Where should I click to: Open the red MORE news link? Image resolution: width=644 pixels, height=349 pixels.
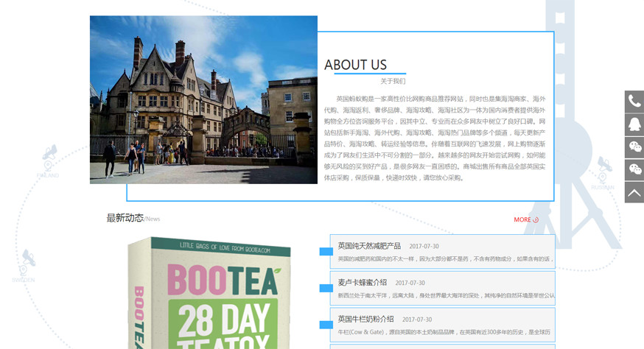point(522,219)
